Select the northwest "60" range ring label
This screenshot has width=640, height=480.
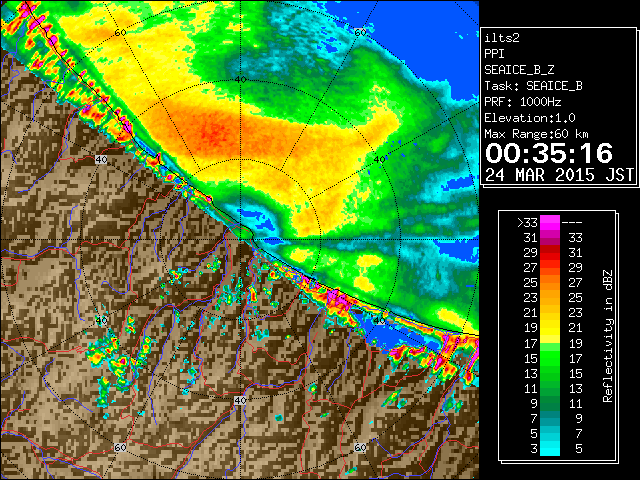pyautogui.click(x=120, y=32)
